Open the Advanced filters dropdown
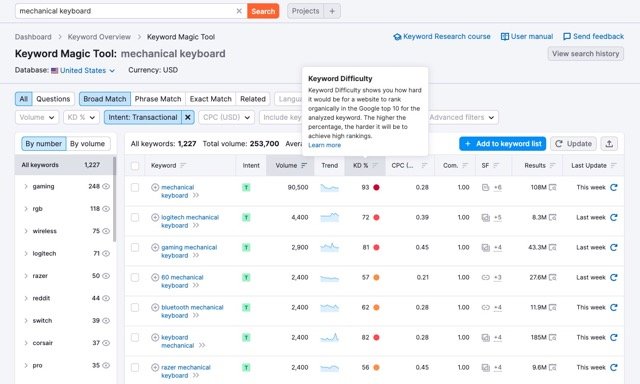The image size is (640, 384). [x=462, y=118]
